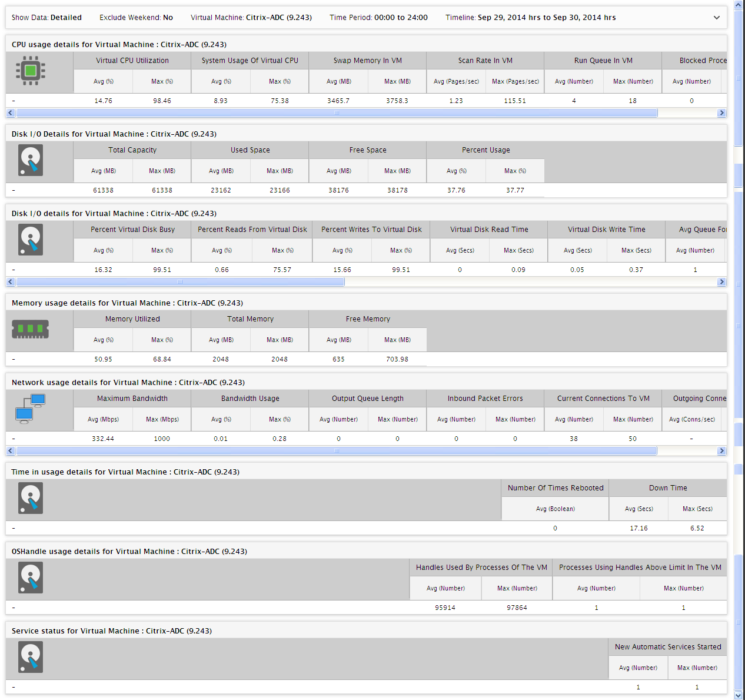745x700 pixels.
Task: Click the Free Space column header
Action: coord(368,150)
